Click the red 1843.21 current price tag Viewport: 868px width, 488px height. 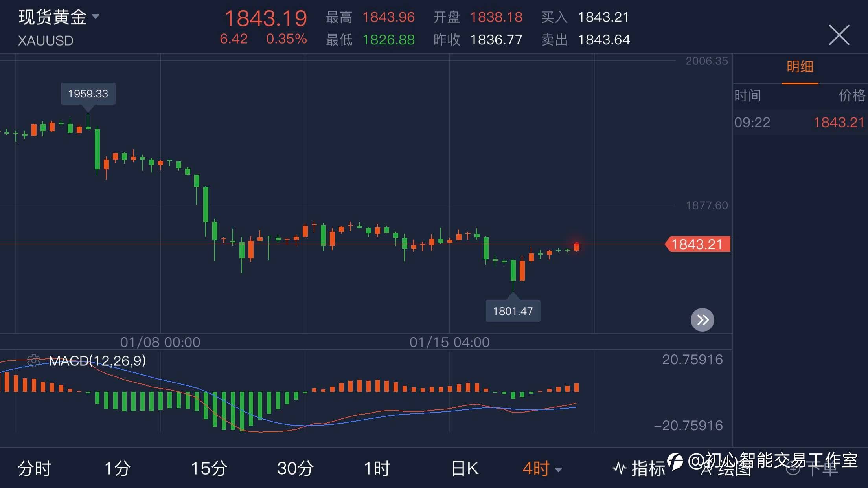pyautogui.click(x=697, y=244)
